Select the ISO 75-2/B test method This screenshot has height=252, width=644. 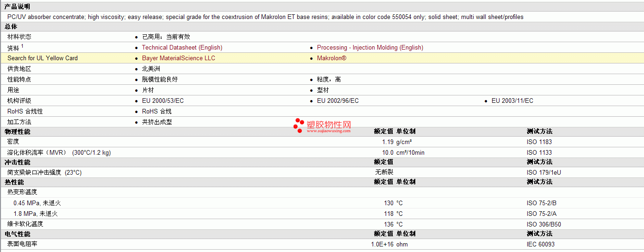pos(542,203)
